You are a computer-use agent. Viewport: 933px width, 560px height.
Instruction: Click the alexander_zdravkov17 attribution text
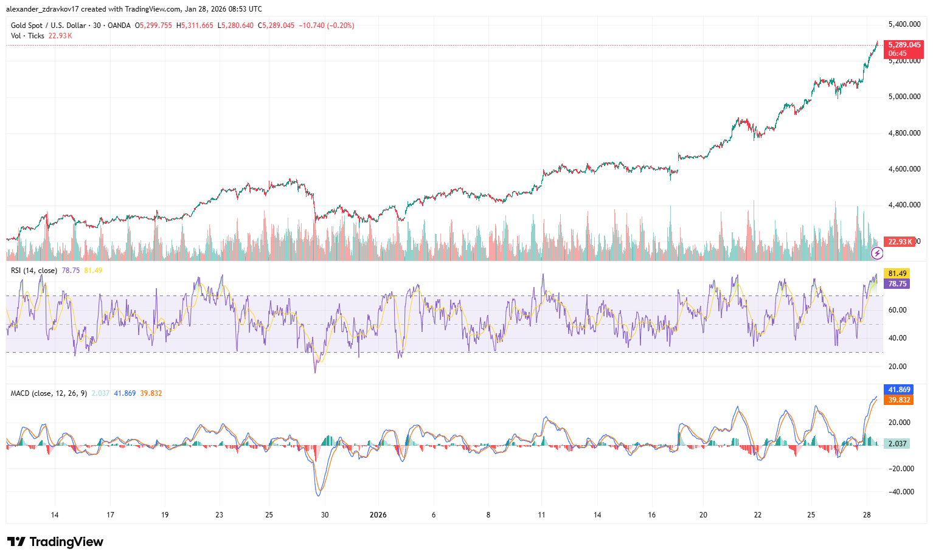point(42,9)
